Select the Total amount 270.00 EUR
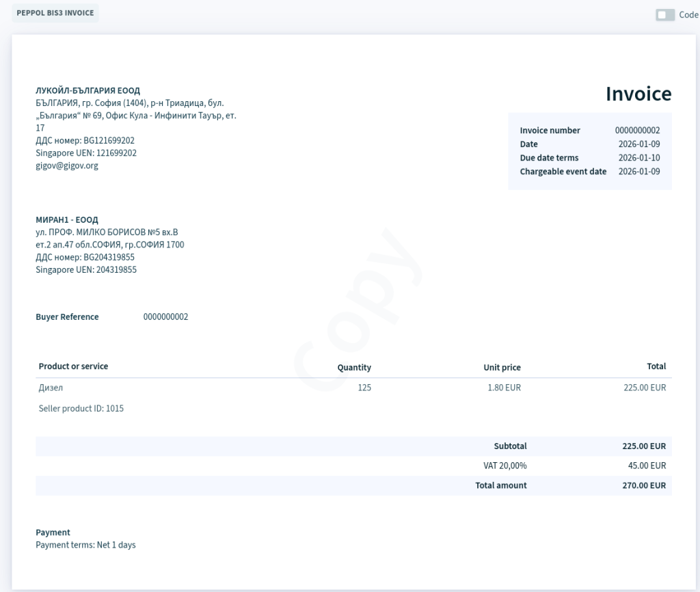The height and width of the screenshot is (592, 700). pyautogui.click(x=643, y=485)
